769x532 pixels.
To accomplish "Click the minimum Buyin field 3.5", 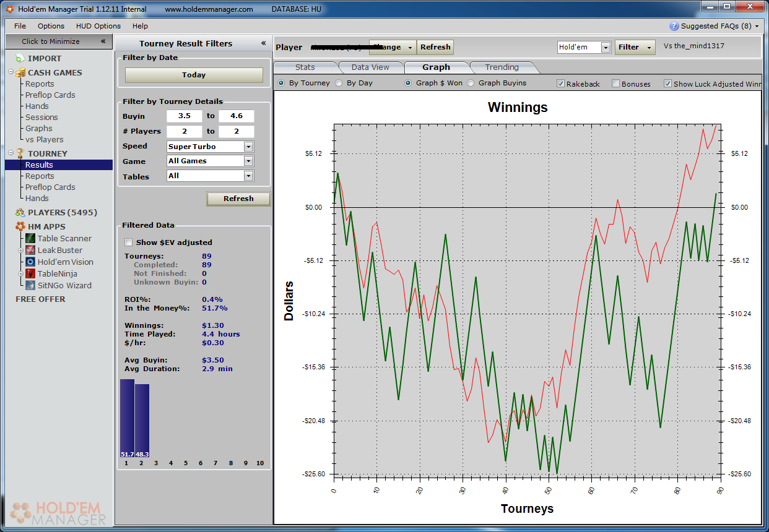I will click(184, 116).
